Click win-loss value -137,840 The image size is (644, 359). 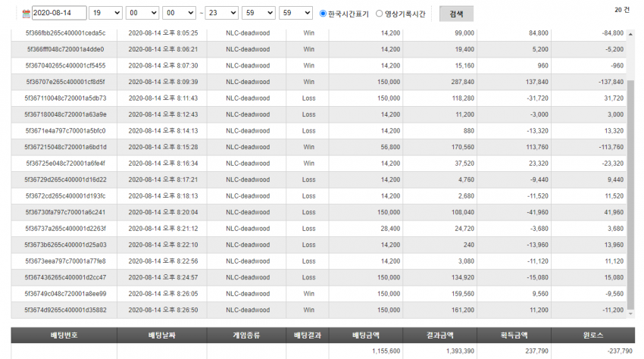[x=611, y=82]
